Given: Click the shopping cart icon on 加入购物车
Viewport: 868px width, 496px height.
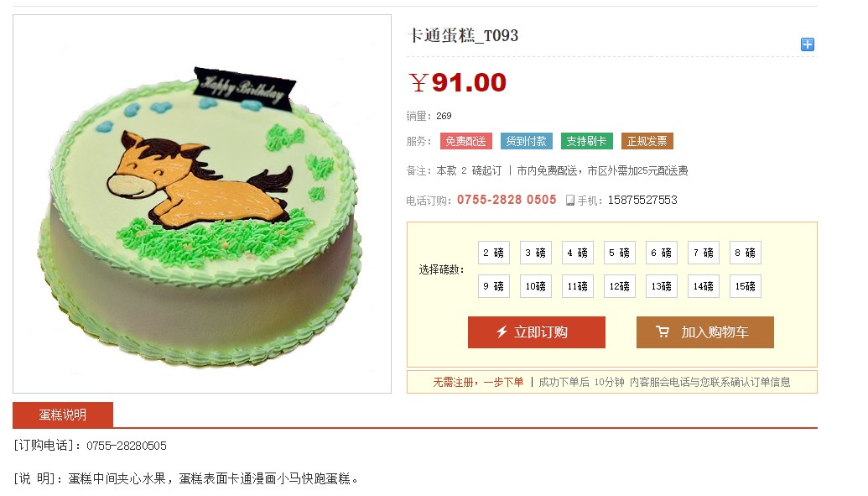Looking at the screenshot, I should [662, 332].
